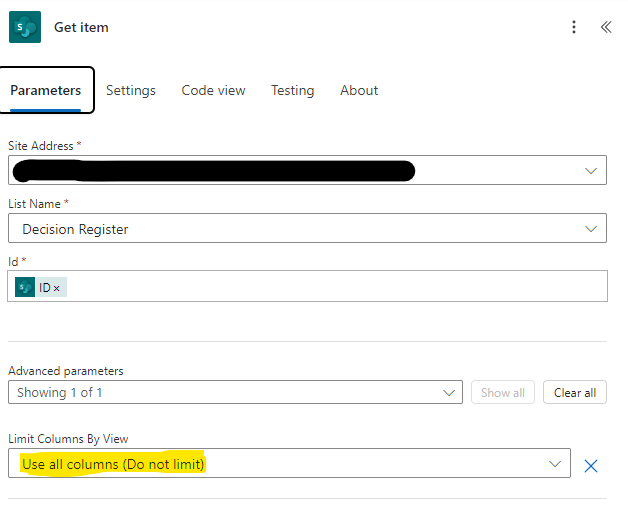Remove Limit Columns By View parameter

click(x=590, y=466)
